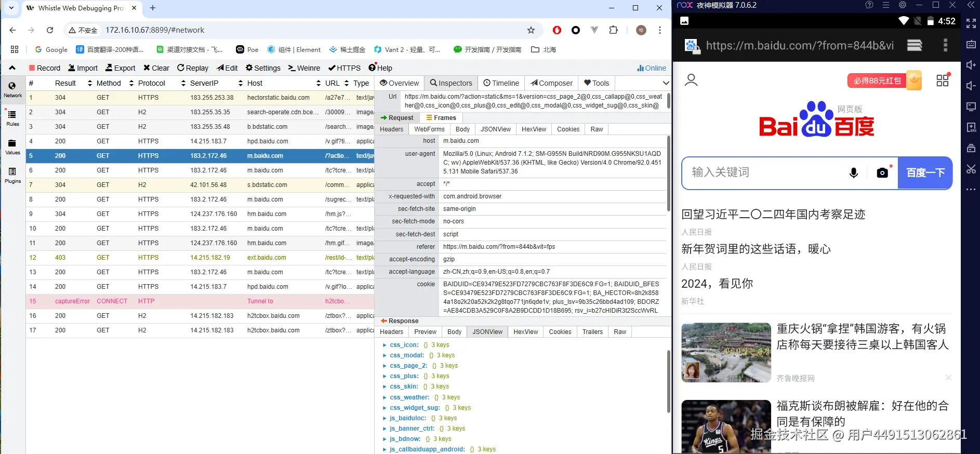The image size is (980, 454).
Task: Click Import in Whistle toolbar
Action: point(83,68)
